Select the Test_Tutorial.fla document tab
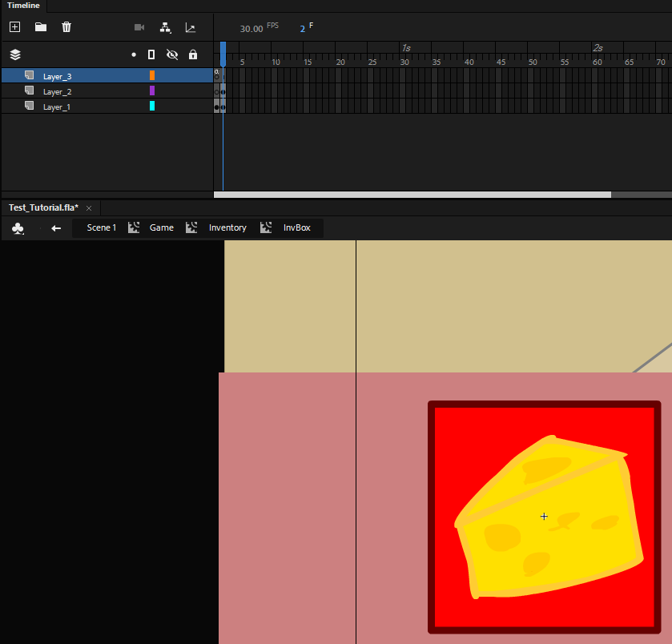Screen dimensions: 672x644 point(43,207)
